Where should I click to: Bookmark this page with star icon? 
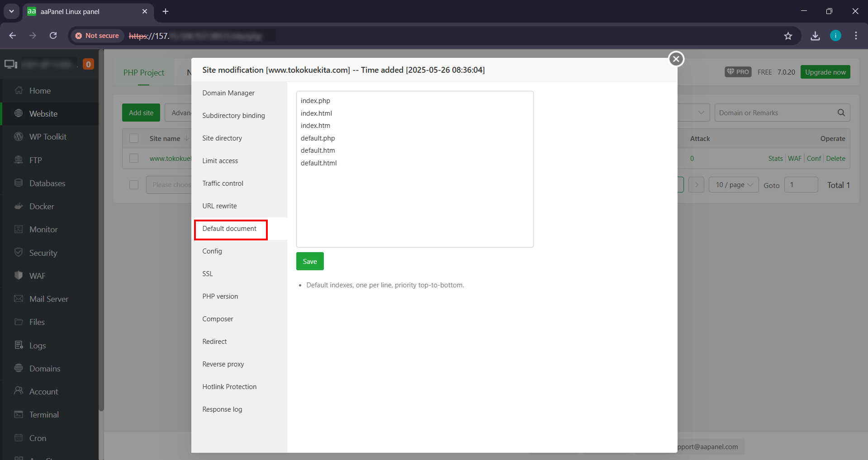[x=788, y=36]
